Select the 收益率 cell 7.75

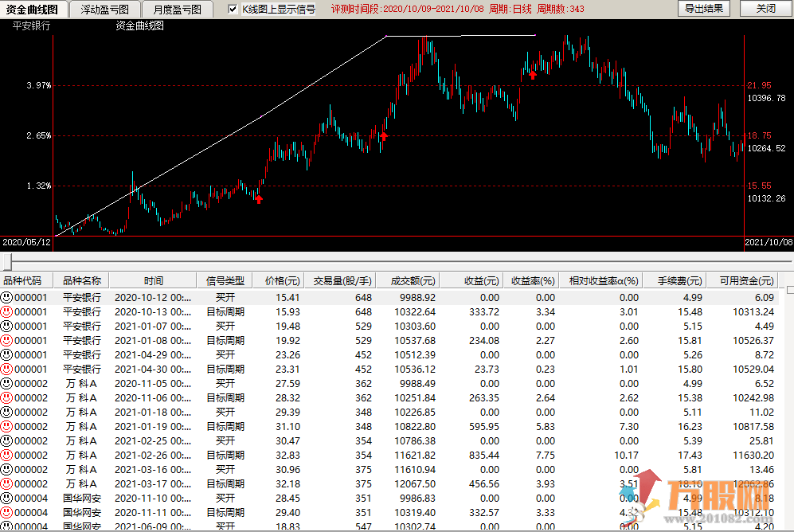click(x=546, y=456)
